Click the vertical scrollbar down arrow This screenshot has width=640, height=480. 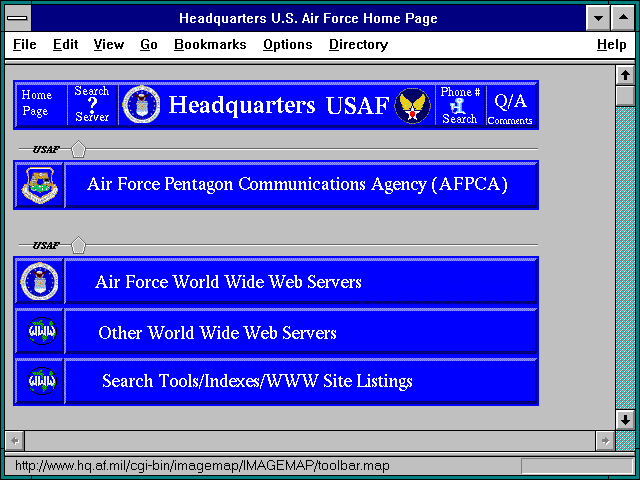(625, 420)
